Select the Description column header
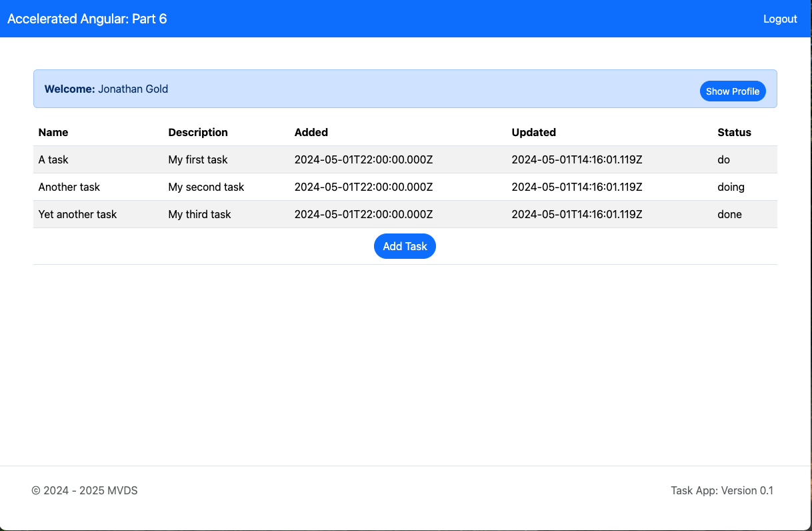The image size is (812, 531). coord(198,132)
